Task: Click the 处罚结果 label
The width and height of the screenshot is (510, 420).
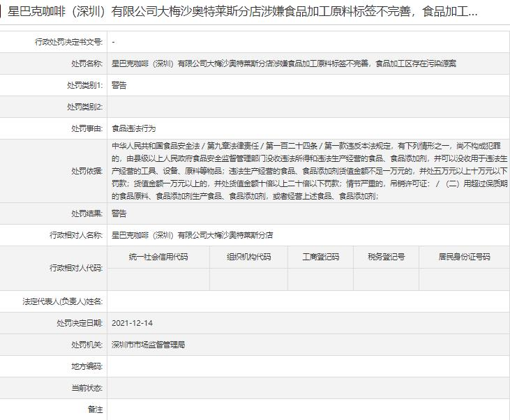Action: point(87,213)
